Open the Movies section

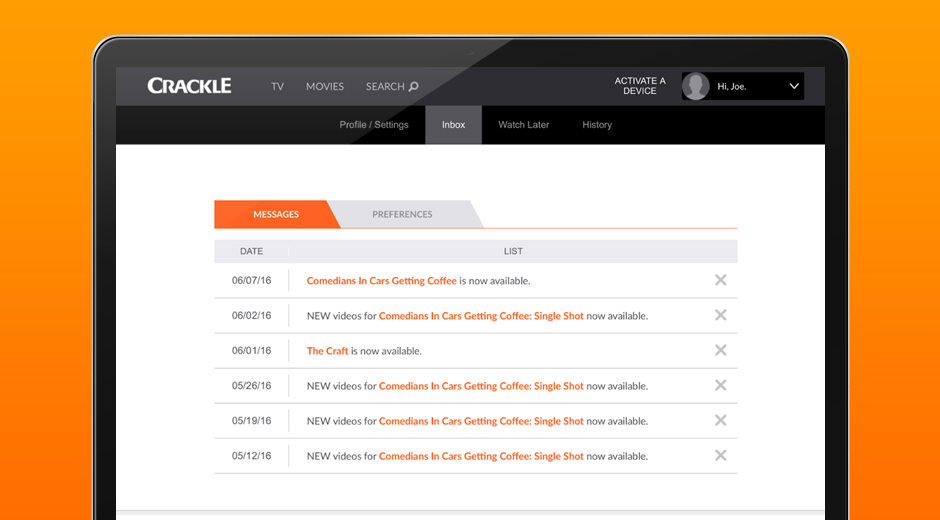(x=325, y=86)
